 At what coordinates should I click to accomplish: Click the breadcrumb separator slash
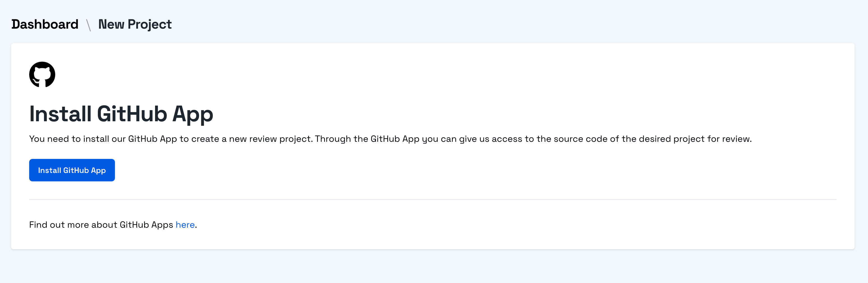(89, 25)
